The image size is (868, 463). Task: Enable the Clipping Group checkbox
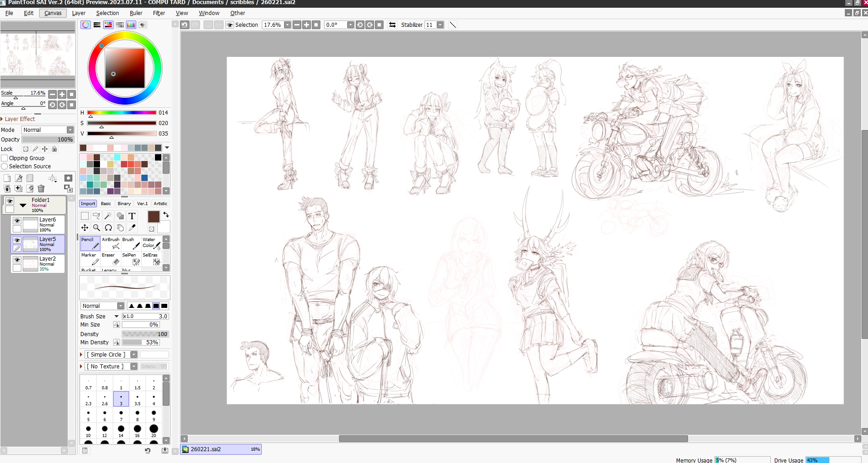[x=5, y=158]
